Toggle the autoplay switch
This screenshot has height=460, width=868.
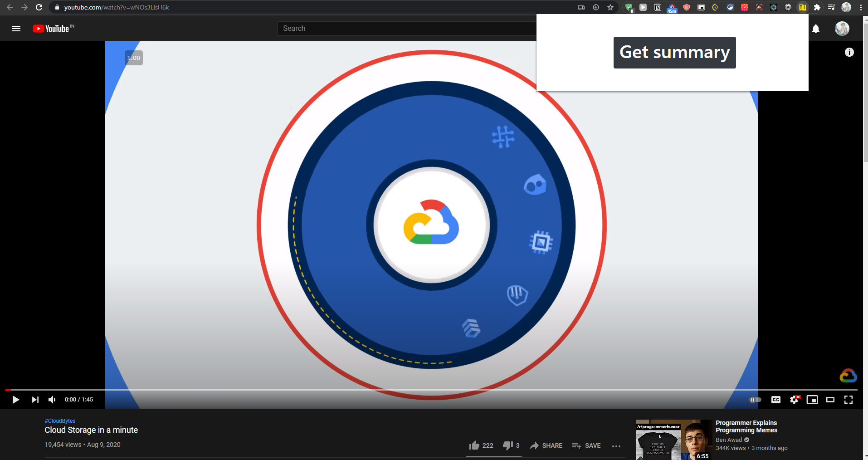point(755,400)
